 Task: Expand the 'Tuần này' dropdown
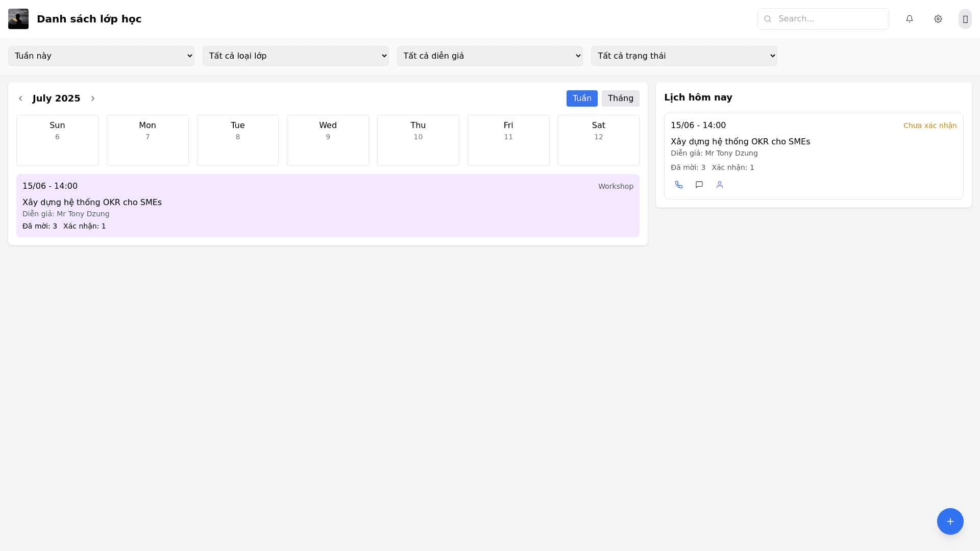(101, 56)
